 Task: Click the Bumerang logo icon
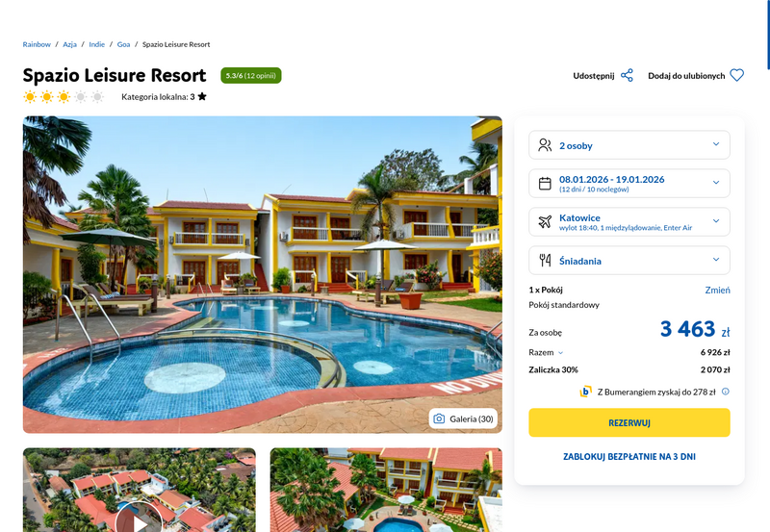[585, 392]
